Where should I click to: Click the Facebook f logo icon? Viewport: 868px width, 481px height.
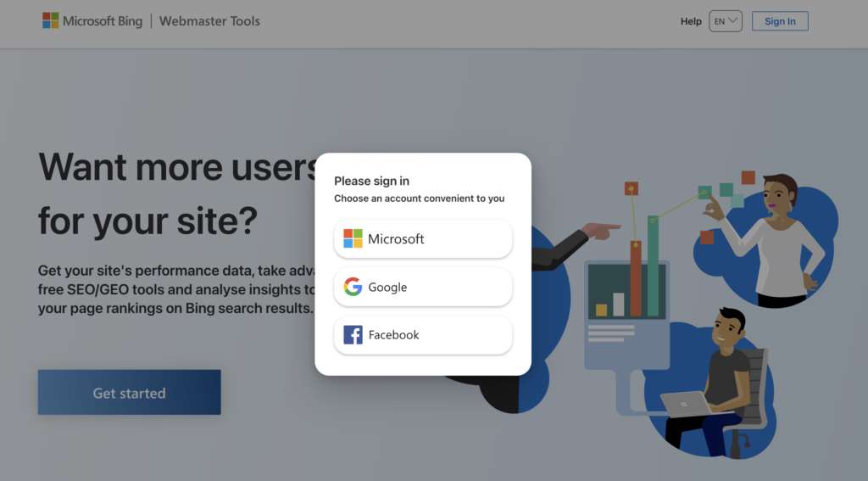[353, 335]
